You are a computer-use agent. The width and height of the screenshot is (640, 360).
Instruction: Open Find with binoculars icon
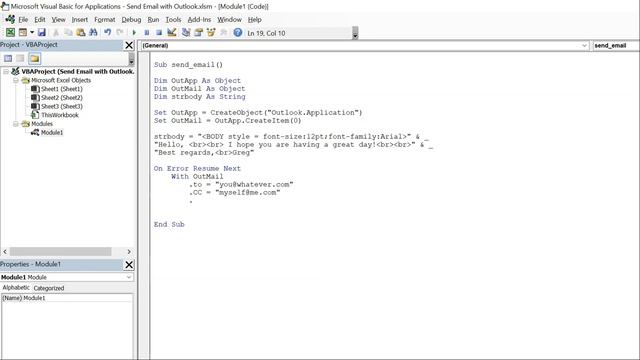pyautogui.click(x=93, y=32)
